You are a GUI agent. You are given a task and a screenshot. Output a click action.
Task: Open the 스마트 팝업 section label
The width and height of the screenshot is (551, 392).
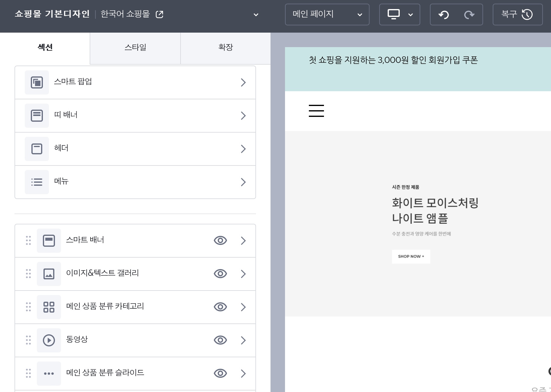tap(73, 82)
